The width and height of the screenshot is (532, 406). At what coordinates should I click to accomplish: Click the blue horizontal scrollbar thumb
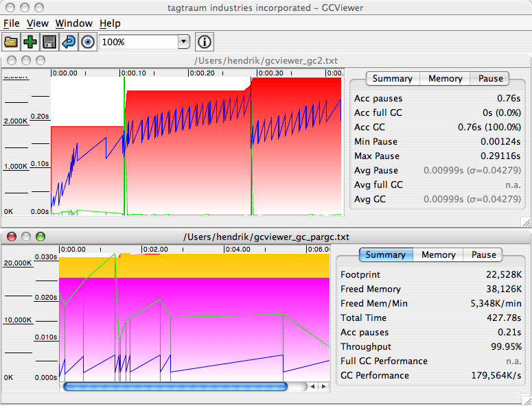coord(175,387)
